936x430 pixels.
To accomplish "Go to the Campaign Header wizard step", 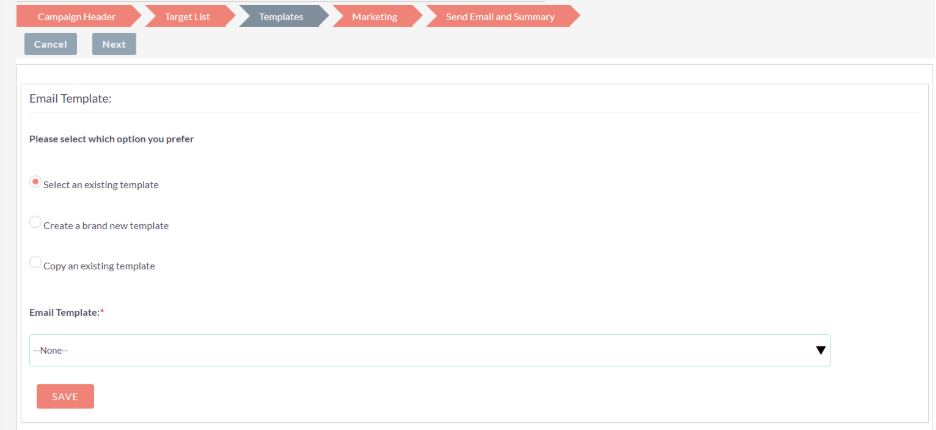I will coord(76,17).
